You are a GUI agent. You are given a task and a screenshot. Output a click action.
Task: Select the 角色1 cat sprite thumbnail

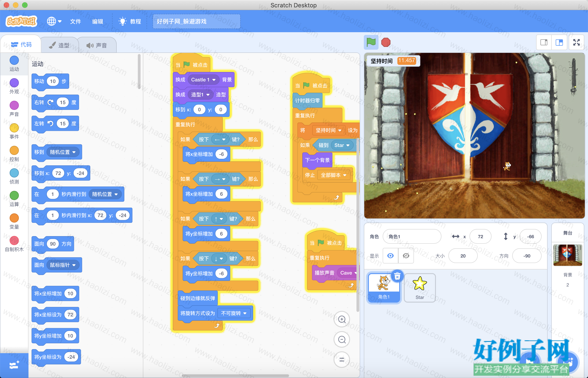click(x=384, y=288)
